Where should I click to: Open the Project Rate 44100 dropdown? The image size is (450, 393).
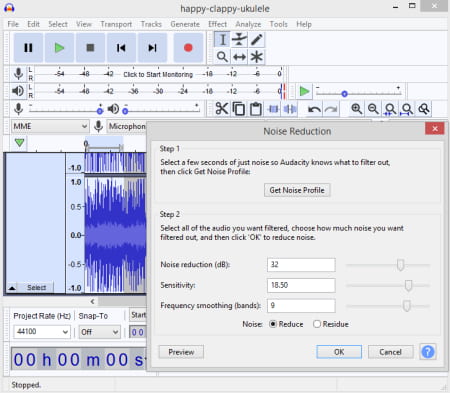42,332
